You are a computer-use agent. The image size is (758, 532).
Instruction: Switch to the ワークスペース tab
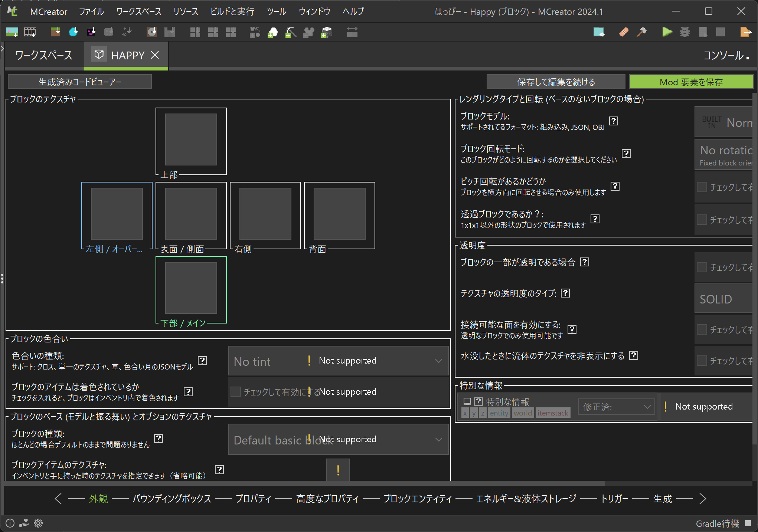tap(44, 56)
